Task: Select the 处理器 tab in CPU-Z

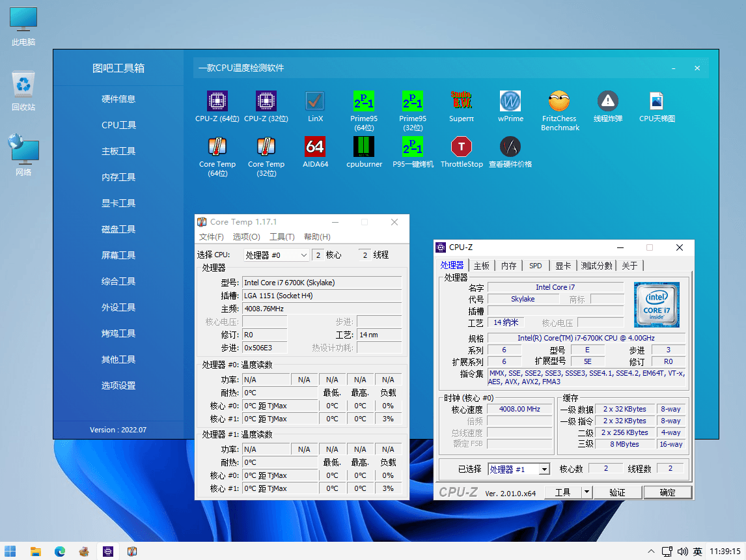Action: 452,265
